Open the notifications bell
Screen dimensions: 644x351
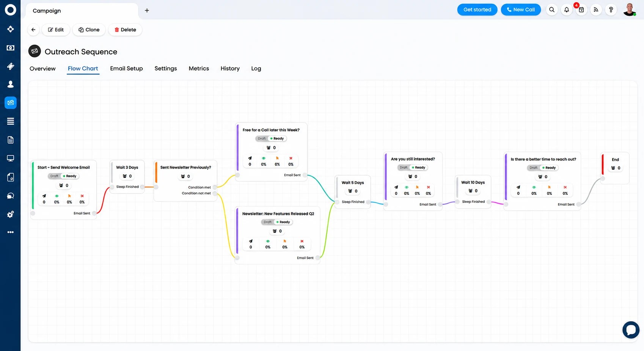point(567,10)
